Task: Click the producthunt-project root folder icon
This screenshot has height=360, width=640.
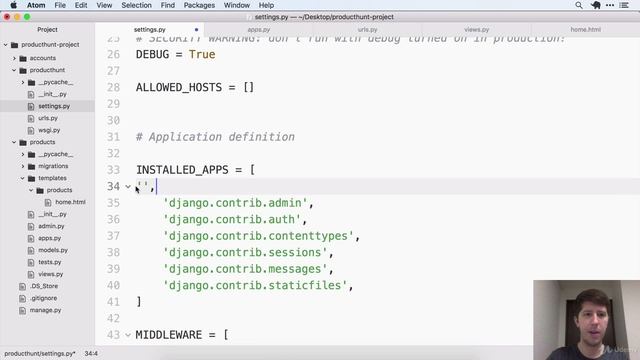Action: coord(15,45)
